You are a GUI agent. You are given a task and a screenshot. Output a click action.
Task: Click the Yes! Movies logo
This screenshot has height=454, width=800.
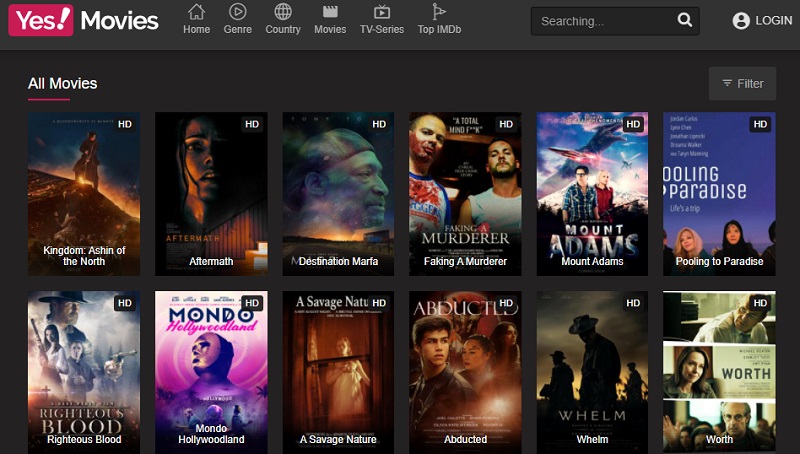(83, 20)
